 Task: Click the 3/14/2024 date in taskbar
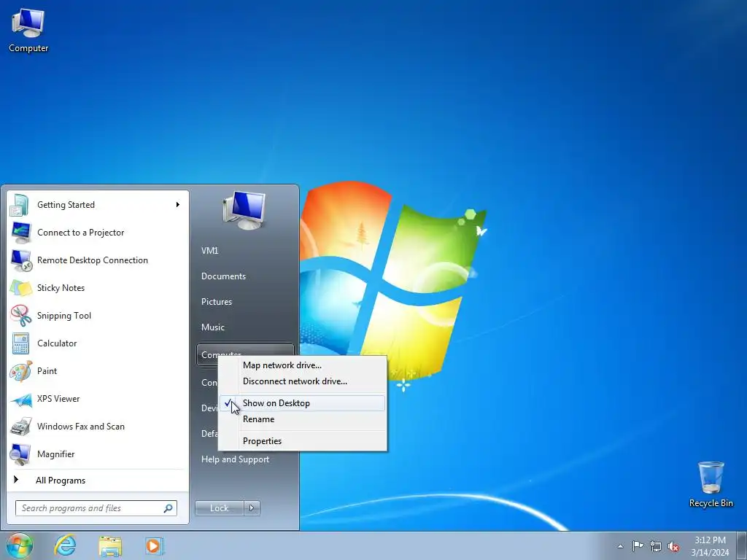pos(710,553)
